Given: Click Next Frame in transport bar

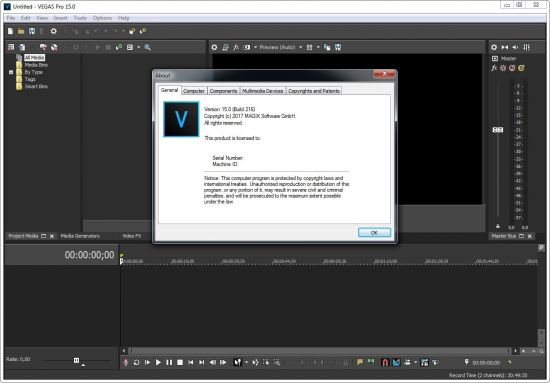Looking at the screenshot, I should [x=223, y=362].
